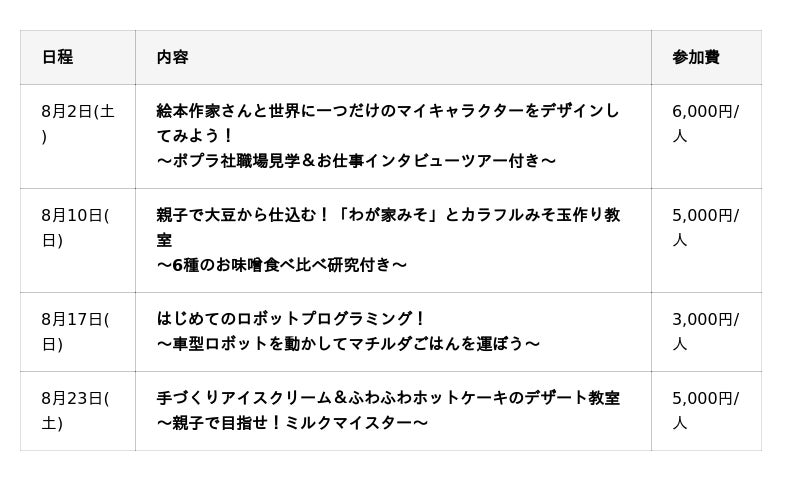The height and width of the screenshot is (481, 800).
Task: Click the '6,000円/人' fee cell
Action: tap(705, 123)
